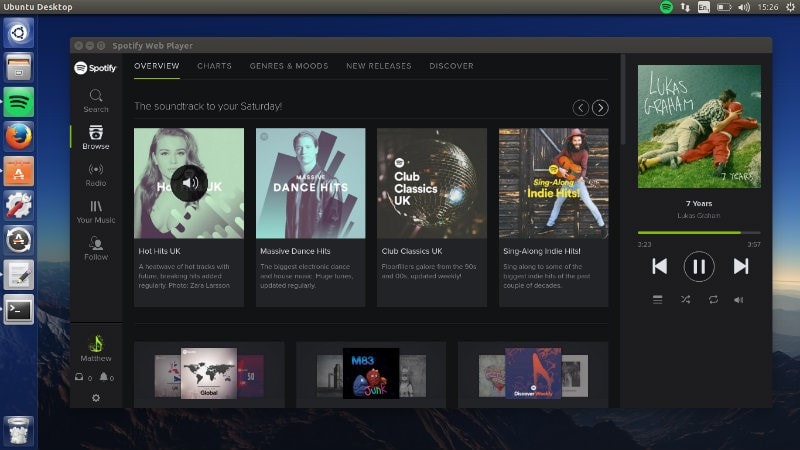Open the Radio section
The width and height of the screenshot is (800, 450).
pos(96,174)
